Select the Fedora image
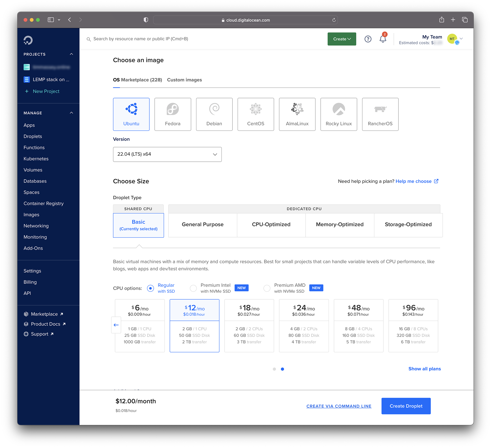Viewport: 491px width, 448px height. [x=173, y=114]
